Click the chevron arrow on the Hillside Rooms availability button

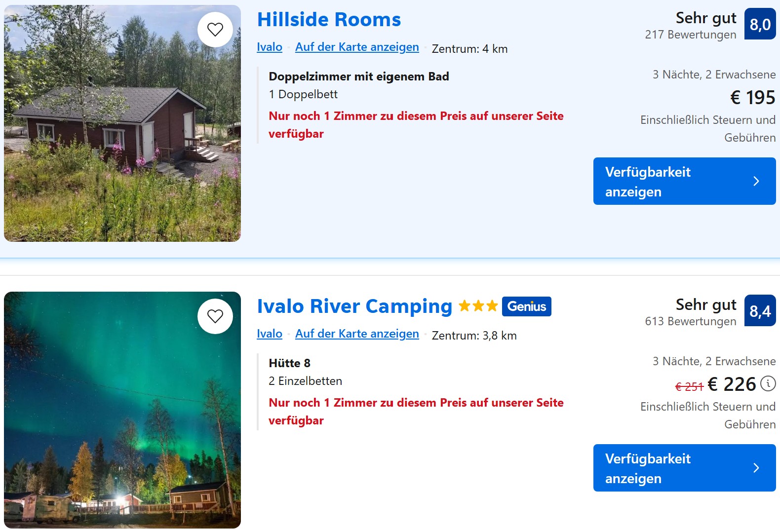756,181
